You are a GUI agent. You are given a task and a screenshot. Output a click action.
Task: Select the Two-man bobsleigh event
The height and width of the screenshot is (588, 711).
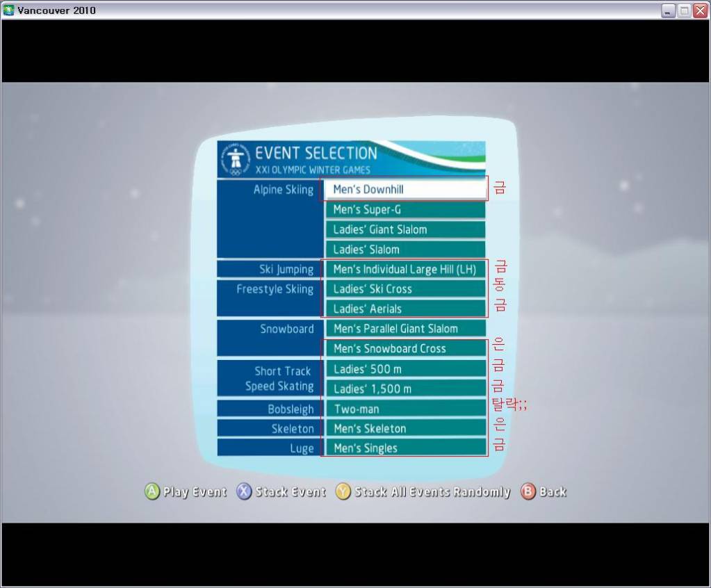[x=405, y=409]
